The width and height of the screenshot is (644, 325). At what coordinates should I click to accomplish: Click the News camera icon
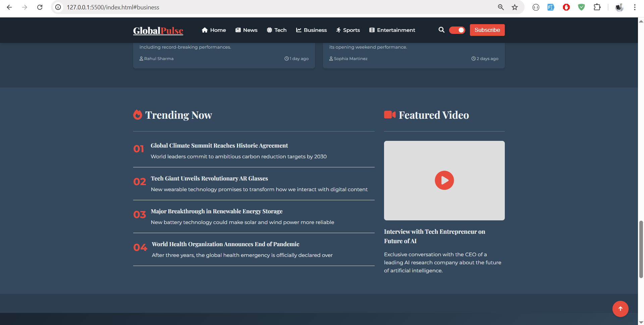[238, 30]
